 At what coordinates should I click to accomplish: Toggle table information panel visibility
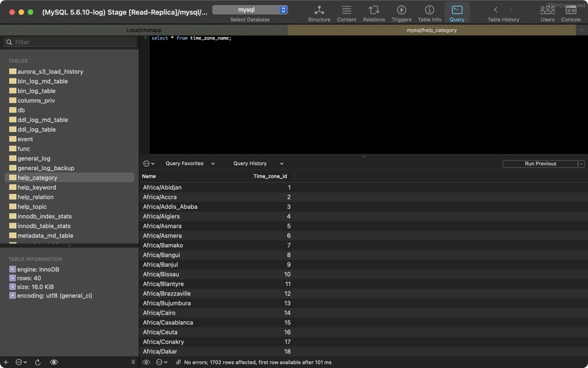click(54, 362)
